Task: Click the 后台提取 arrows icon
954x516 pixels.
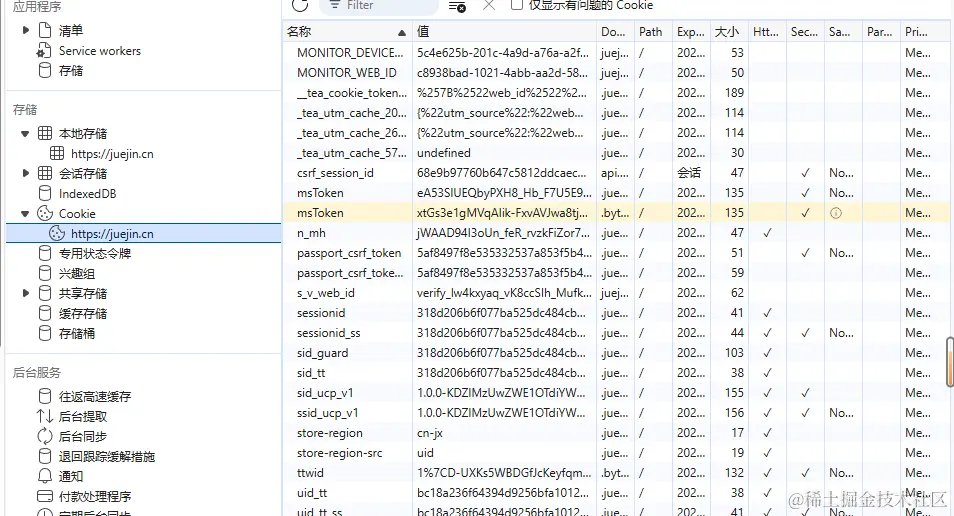Action: click(44, 416)
